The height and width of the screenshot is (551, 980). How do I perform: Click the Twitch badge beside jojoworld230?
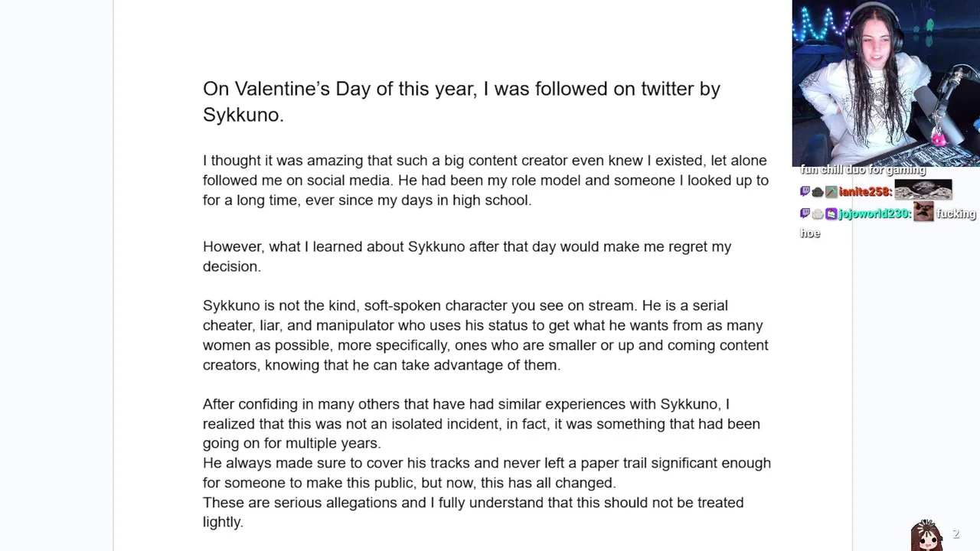pyautogui.click(x=805, y=214)
